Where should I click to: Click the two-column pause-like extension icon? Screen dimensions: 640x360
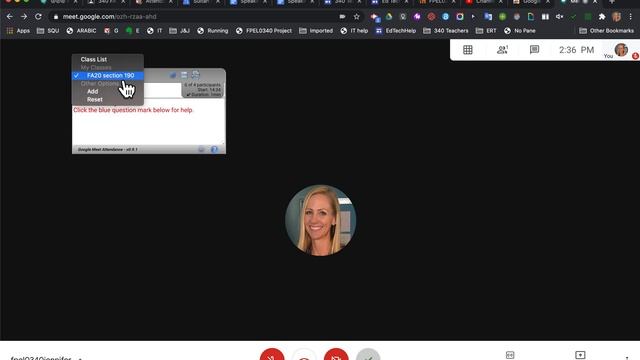(545, 17)
